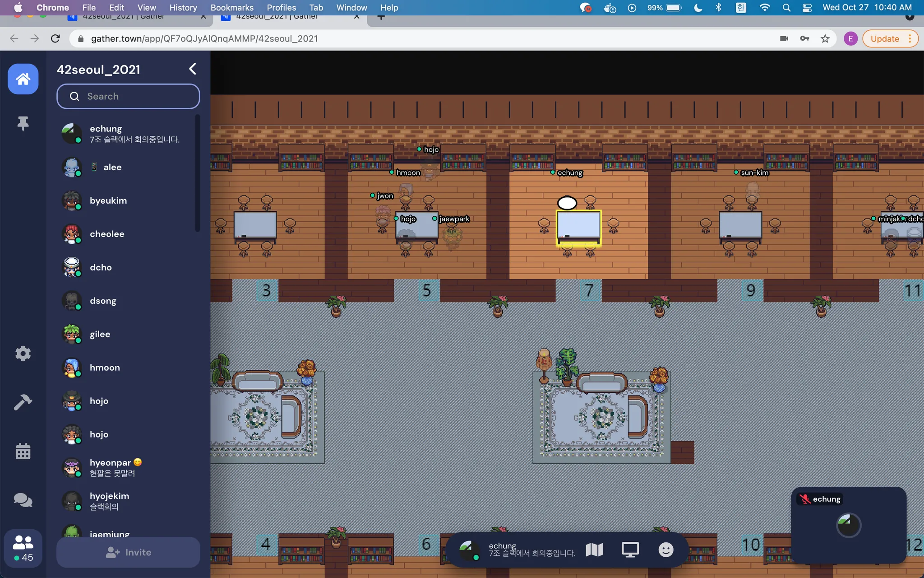Screen dimensions: 924x578
Task: Toggle macOS Do Not Disturb moon
Action: (698, 8)
